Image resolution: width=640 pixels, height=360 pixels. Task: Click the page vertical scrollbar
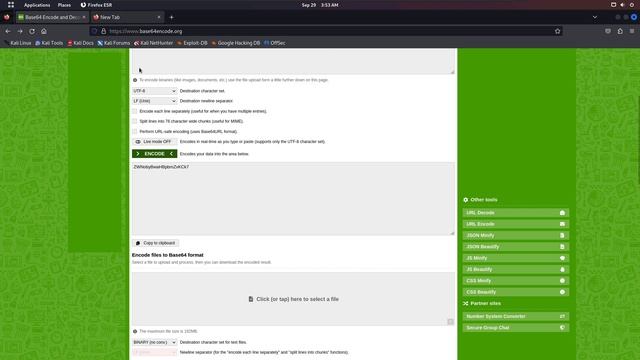pos(638,140)
